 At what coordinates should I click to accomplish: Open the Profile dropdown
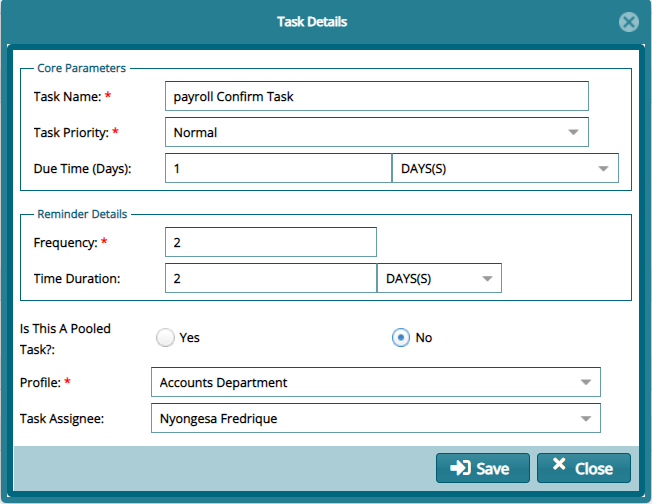coord(375,382)
